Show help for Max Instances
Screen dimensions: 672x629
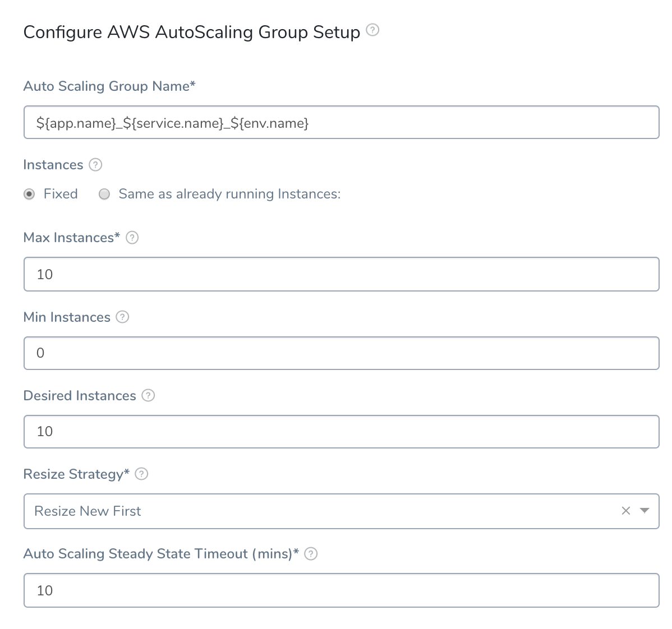click(132, 238)
